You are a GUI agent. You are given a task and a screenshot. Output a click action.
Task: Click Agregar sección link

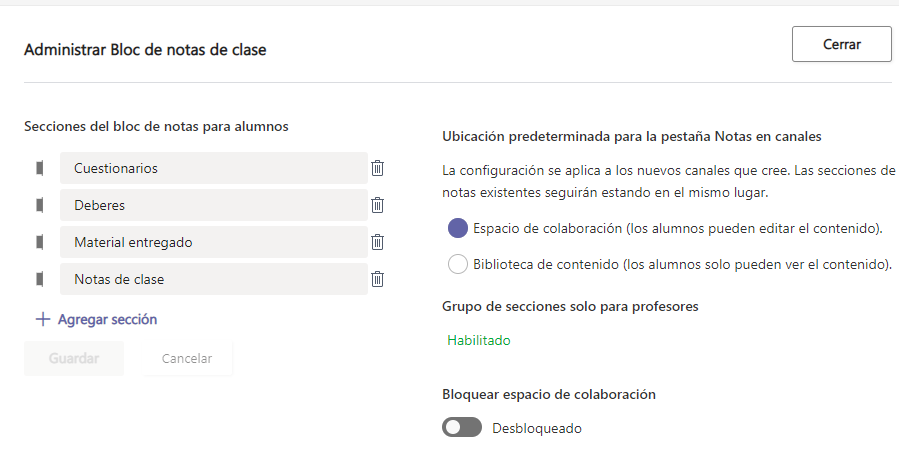(107, 320)
